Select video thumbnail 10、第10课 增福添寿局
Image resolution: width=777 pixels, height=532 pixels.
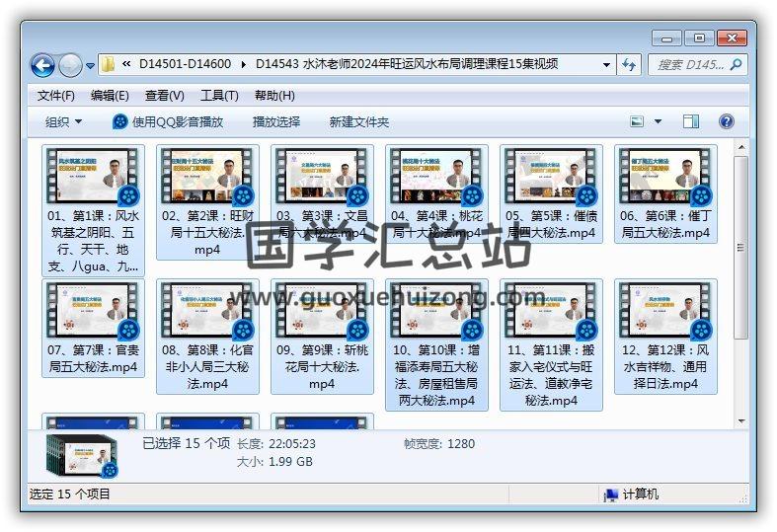coord(436,310)
